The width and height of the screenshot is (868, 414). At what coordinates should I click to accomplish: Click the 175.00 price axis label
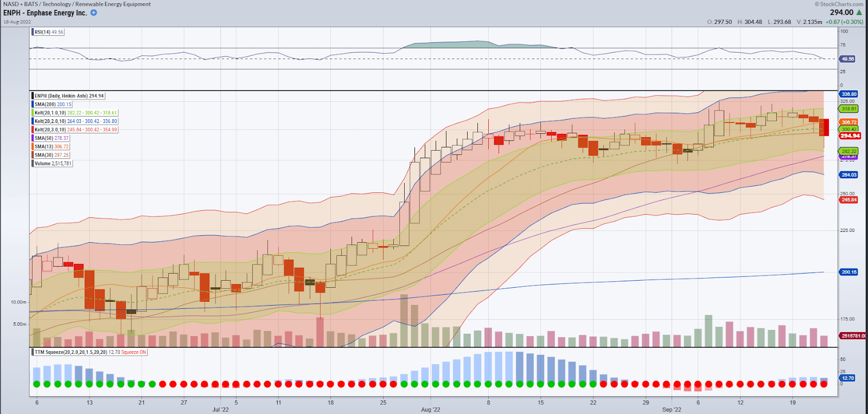pos(847,319)
